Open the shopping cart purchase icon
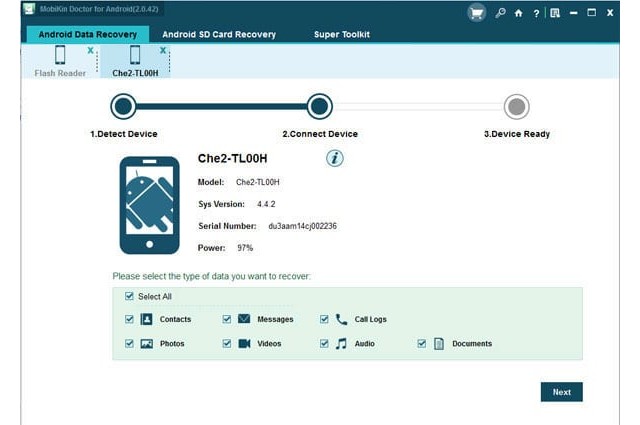 click(x=476, y=13)
